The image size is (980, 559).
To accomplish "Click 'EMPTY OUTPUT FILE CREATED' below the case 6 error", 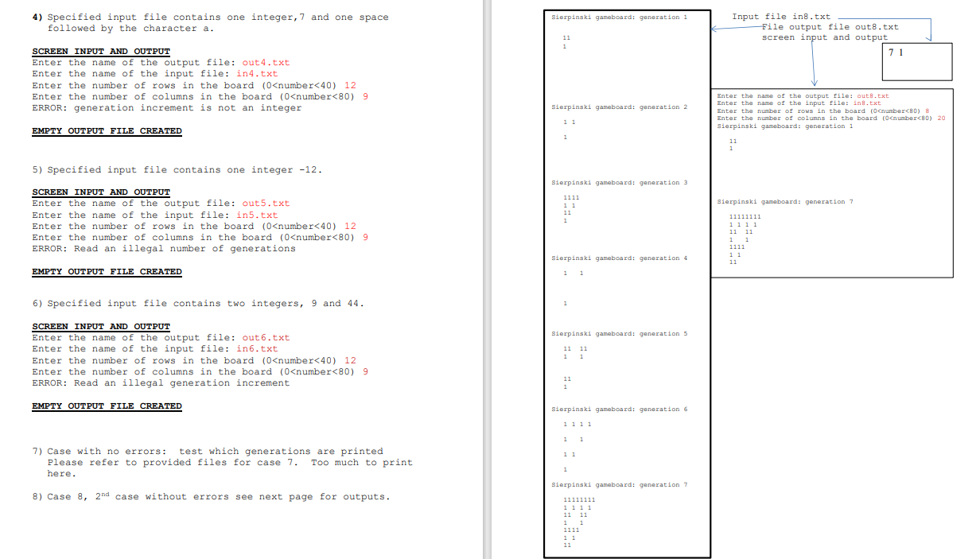I will coord(107,406).
